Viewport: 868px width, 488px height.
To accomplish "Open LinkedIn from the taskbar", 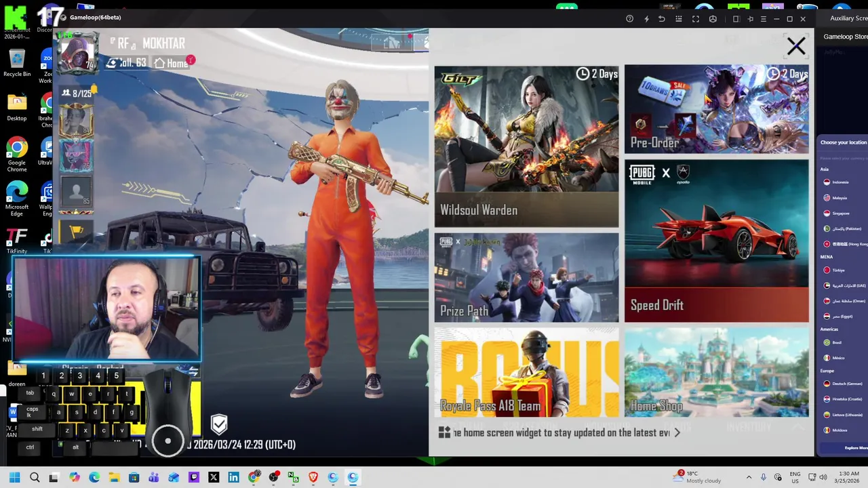I will pos(233,477).
